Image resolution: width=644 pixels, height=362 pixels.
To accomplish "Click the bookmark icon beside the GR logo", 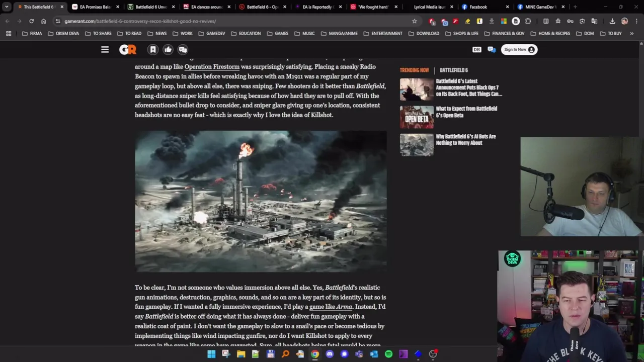I will point(153,49).
